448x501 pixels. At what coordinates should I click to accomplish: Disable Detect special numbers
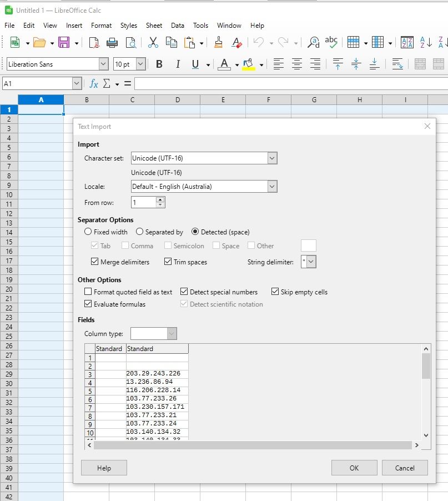point(184,291)
